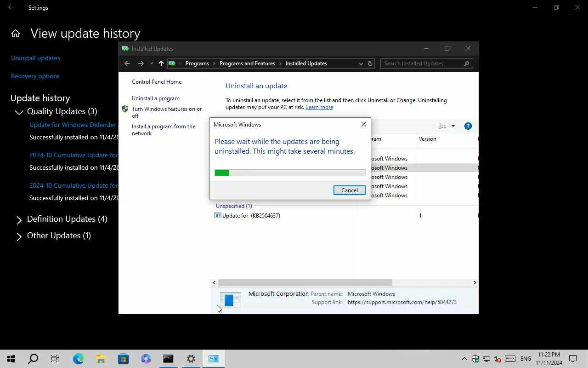Open the address bar history dropdown
Viewport: 588px width, 368px height.
(x=361, y=63)
